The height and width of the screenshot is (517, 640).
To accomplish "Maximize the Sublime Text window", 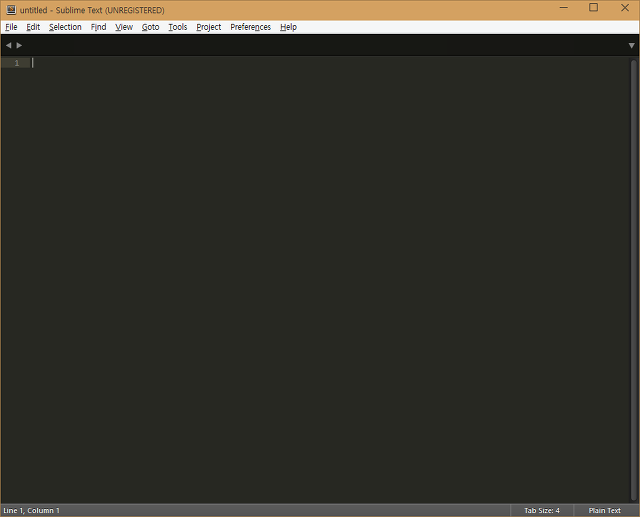I will 593,8.
